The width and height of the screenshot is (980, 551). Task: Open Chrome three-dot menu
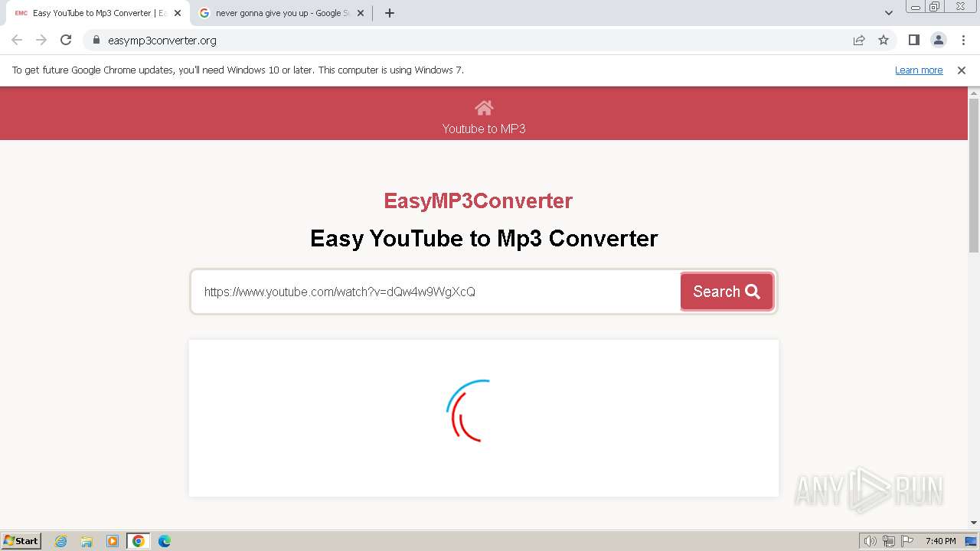click(963, 41)
